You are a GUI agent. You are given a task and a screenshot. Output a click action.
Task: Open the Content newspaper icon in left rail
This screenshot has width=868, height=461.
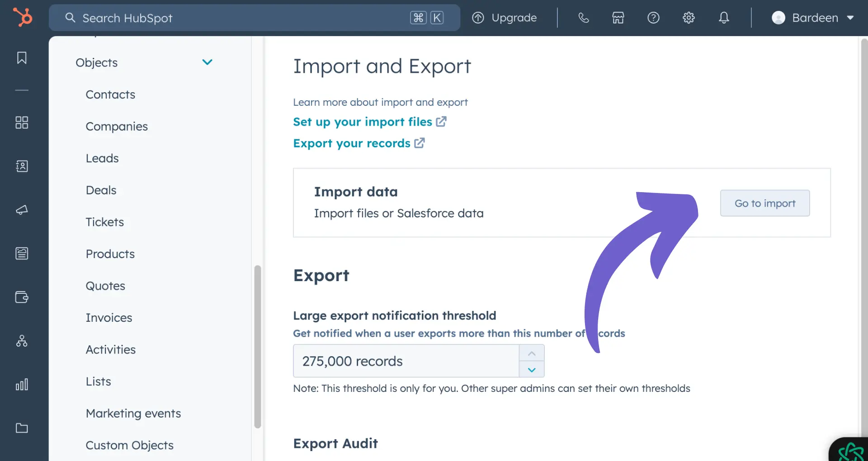[x=22, y=253]
